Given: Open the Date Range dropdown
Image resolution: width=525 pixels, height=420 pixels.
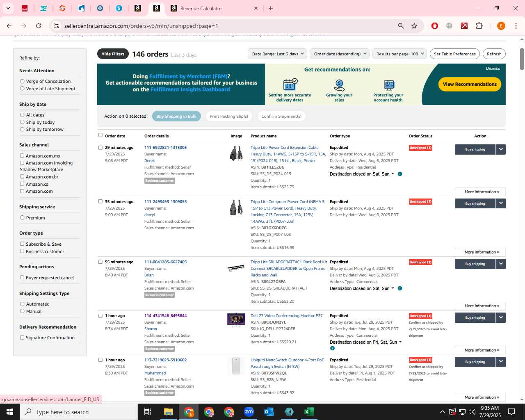Looking at the screenshot, I should (277, 54).
